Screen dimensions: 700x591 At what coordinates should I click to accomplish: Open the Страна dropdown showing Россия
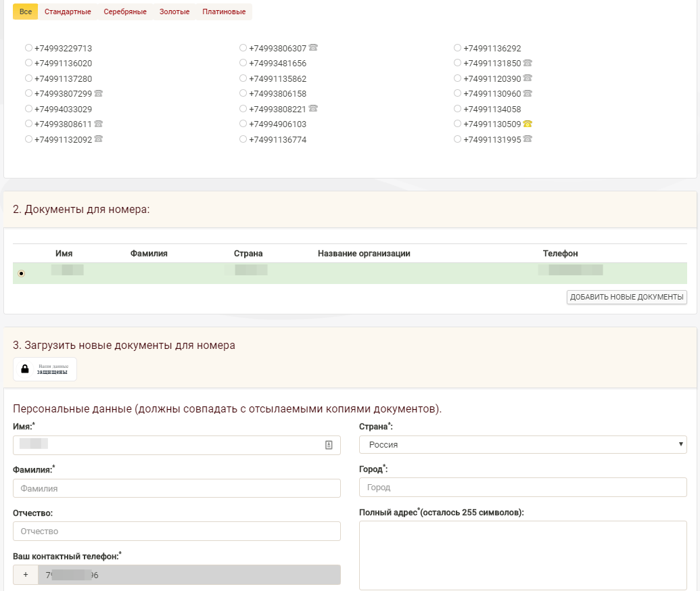[x=523, y=444]
